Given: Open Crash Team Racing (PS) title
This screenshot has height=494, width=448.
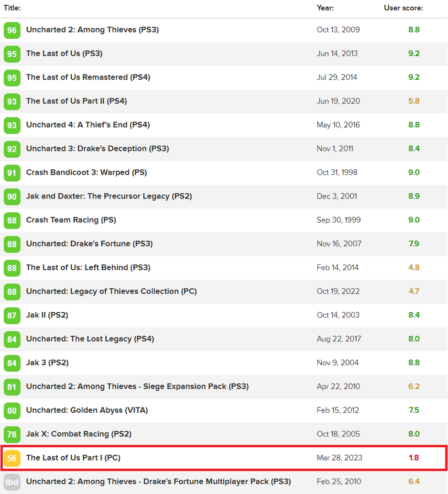Looking at the screenshot, I should pos(71,220).
